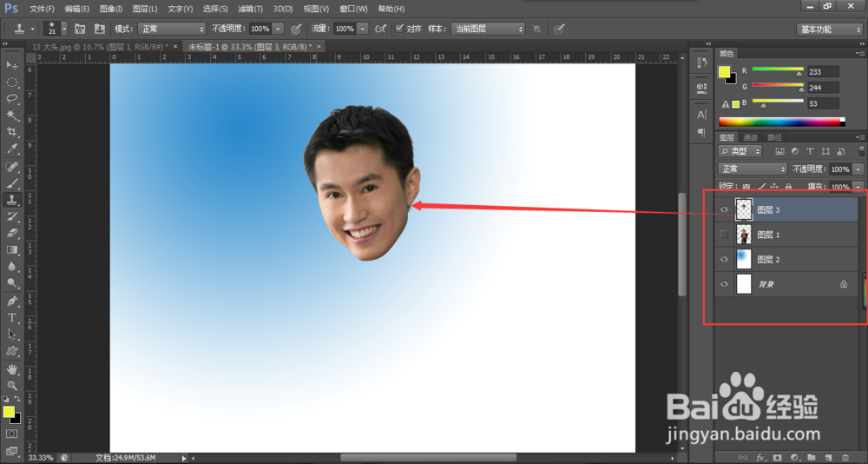Screen dimensions: 868x464
Task: Open the History panel icon
Action: 701,62
